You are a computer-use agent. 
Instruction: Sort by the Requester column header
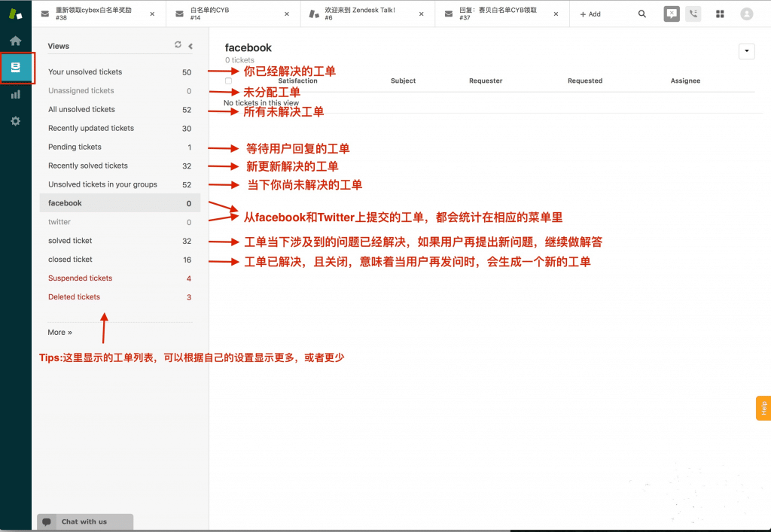tap(486, 81)
